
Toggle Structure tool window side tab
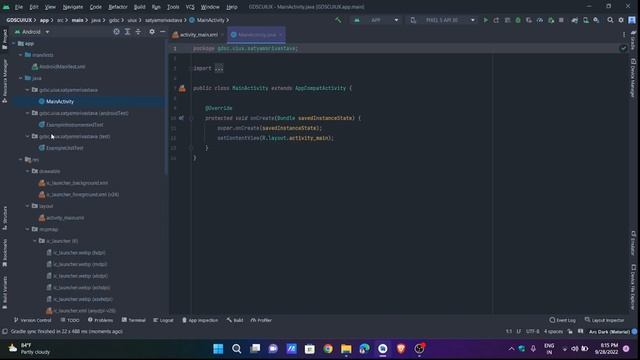coord(5,218)
